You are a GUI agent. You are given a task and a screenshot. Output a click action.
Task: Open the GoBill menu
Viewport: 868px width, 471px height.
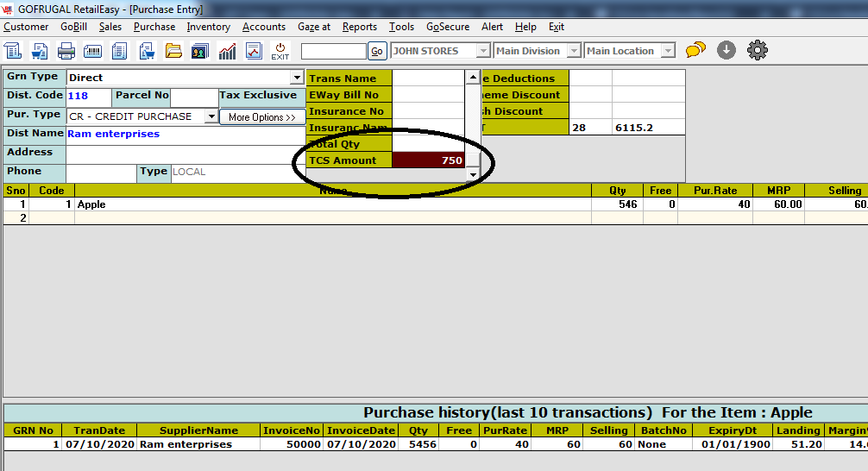[73, 27]
